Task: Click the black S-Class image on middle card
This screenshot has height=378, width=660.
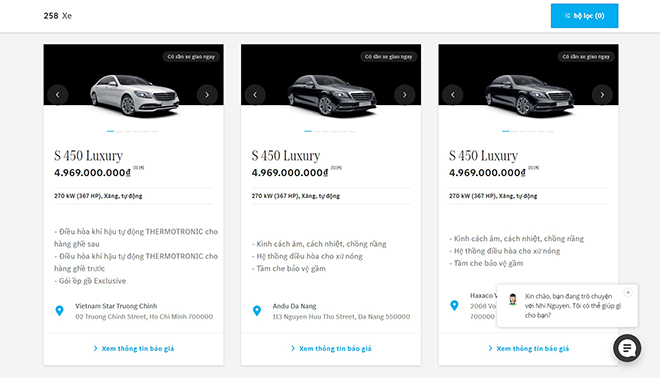Action: [332, 96]
